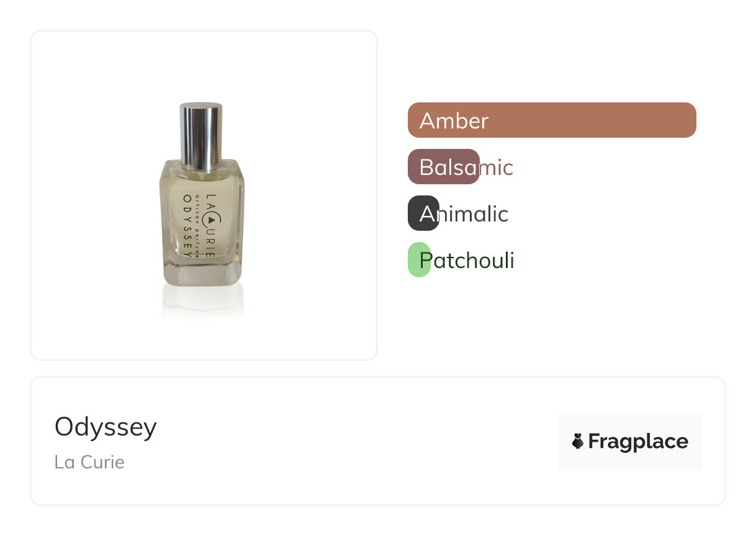This screenshot has width=756, height=536.
Task: Click the LA CURIE text on bottle label
Action: click(x=211, y=228)
